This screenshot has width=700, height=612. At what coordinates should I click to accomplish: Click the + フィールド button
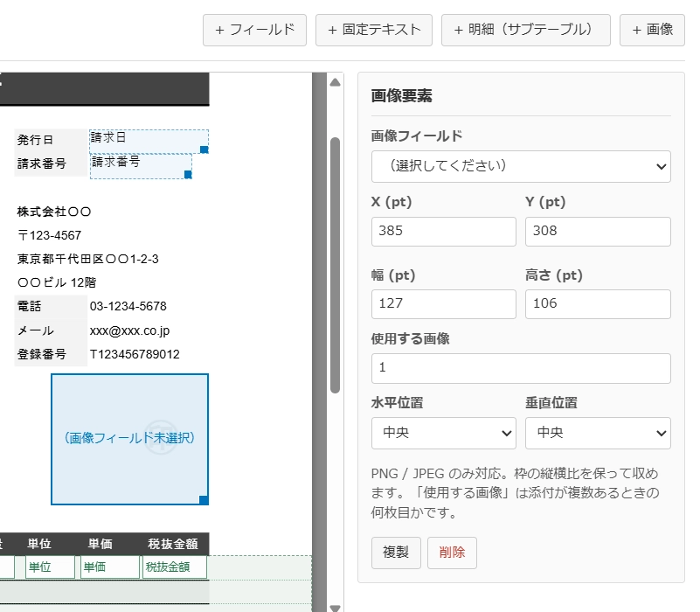click(x=254, y=30)
